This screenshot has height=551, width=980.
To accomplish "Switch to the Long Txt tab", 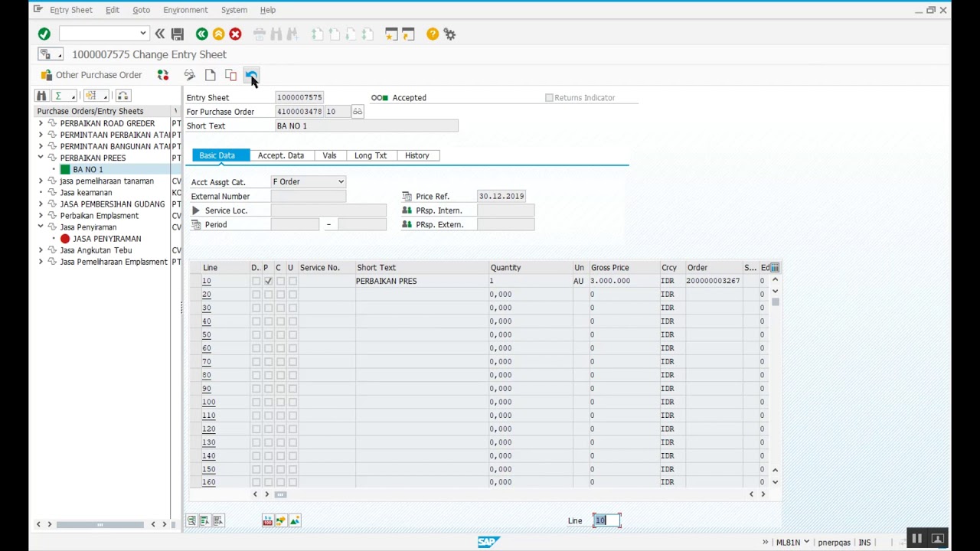I will pyautogui.click(x=371, y=155).
